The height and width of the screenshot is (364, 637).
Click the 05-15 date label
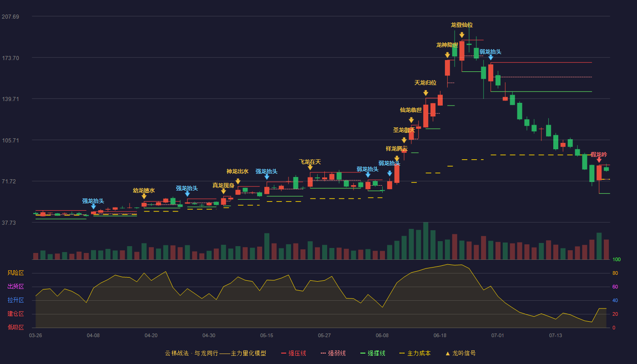tap(267, 335)
